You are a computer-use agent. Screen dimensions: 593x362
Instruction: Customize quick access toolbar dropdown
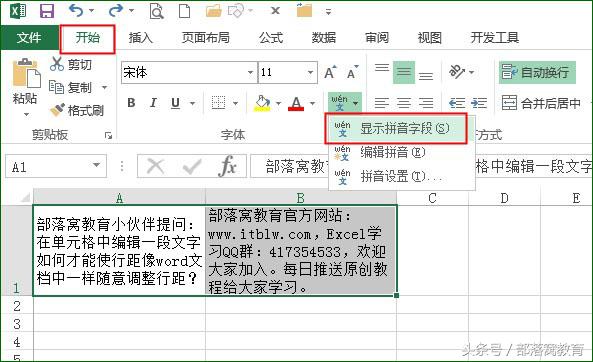tap(328, 12)
